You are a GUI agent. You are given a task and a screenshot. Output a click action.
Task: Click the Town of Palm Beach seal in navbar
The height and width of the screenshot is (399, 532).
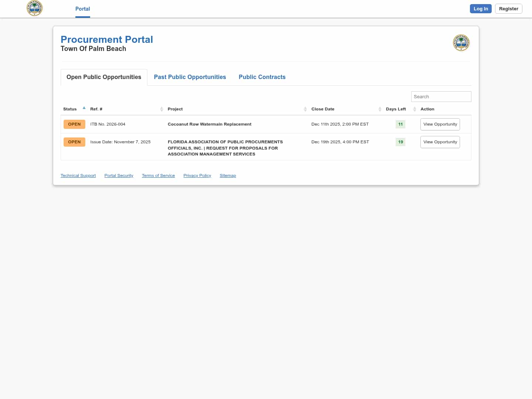click(x=34, y=8)
